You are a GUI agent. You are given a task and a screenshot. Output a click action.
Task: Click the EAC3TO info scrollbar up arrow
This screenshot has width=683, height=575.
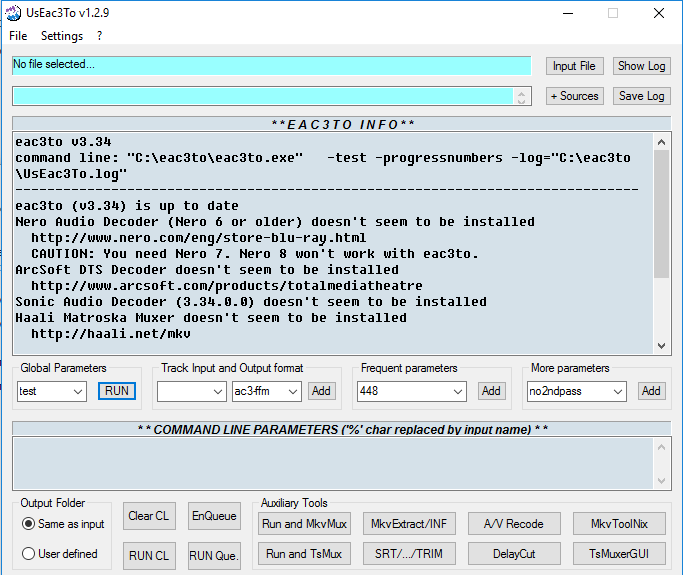[661, 142]
